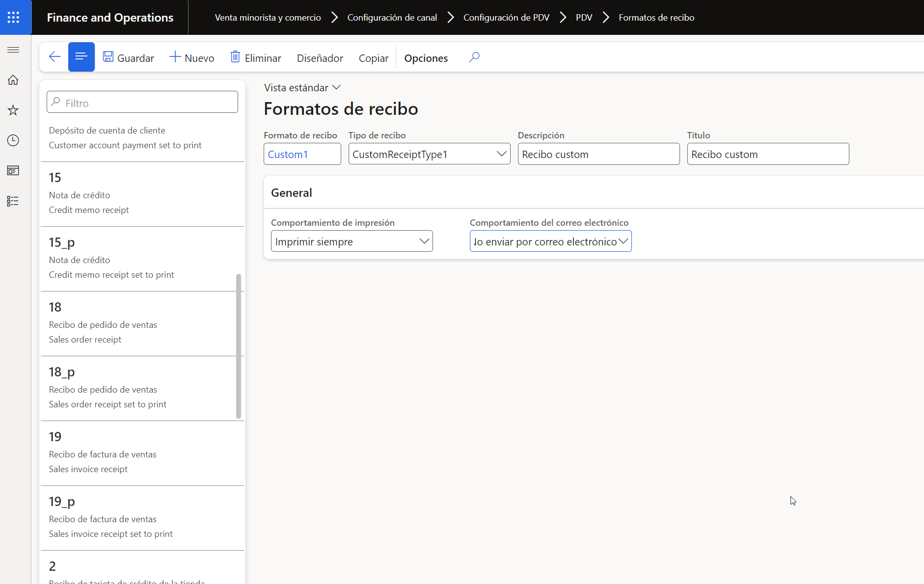
Task: Click the back arrow icon
Action: (x=54, y=57)
